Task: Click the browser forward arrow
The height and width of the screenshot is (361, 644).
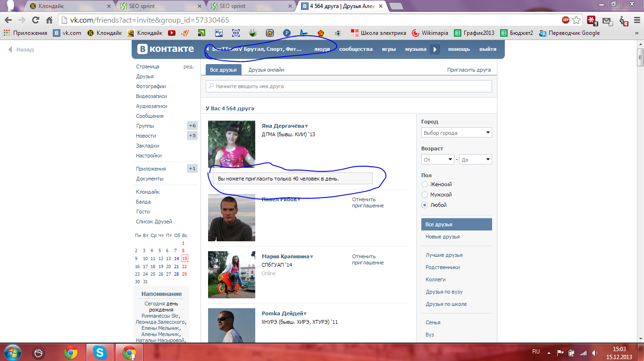Action: (x=21, y=20)
